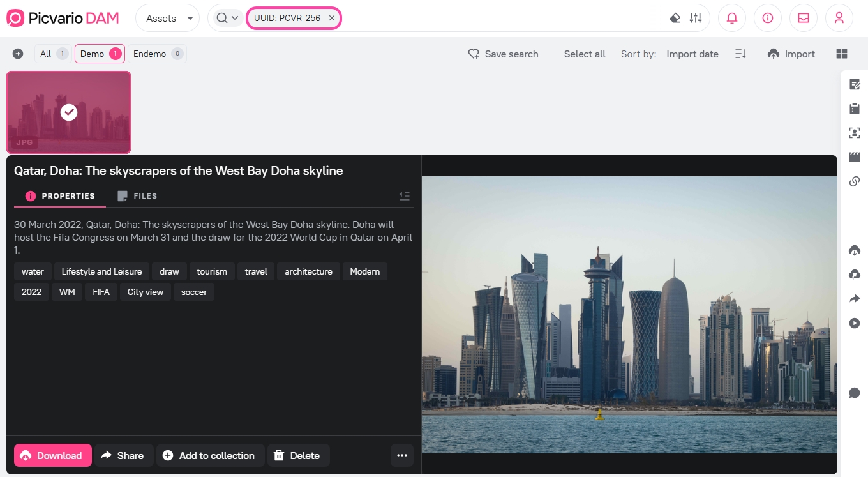This screenshot has height=477, width=868.
Task: Click the tourism keyword tag
Action: pyautogui.click(x=212, y=271)
